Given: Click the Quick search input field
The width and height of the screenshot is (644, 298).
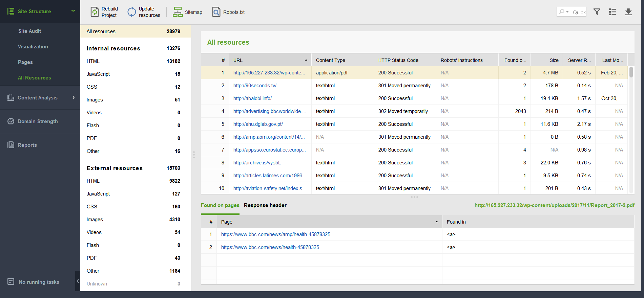Looking at the screenshot, I should [x=579, y=12].
